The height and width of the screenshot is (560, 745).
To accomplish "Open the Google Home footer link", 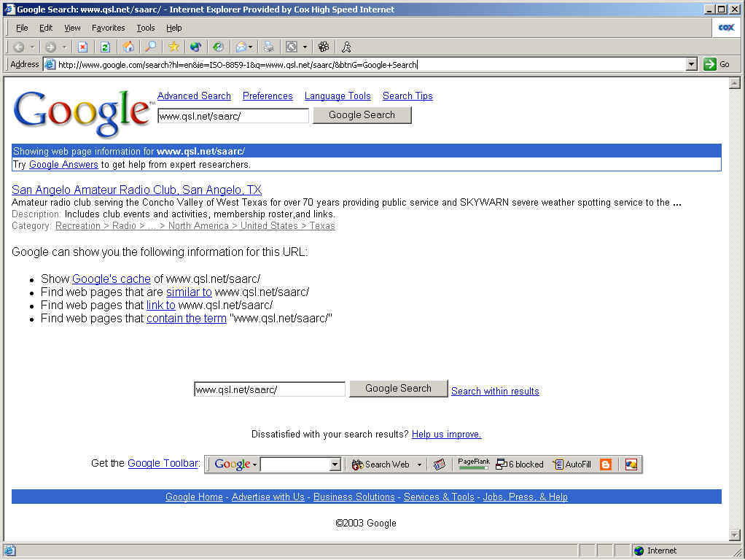I will click(x=194, y=497).
